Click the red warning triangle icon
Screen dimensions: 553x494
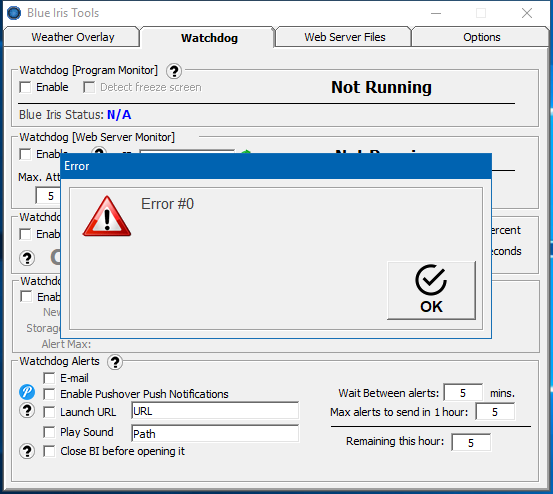[107, 216]
